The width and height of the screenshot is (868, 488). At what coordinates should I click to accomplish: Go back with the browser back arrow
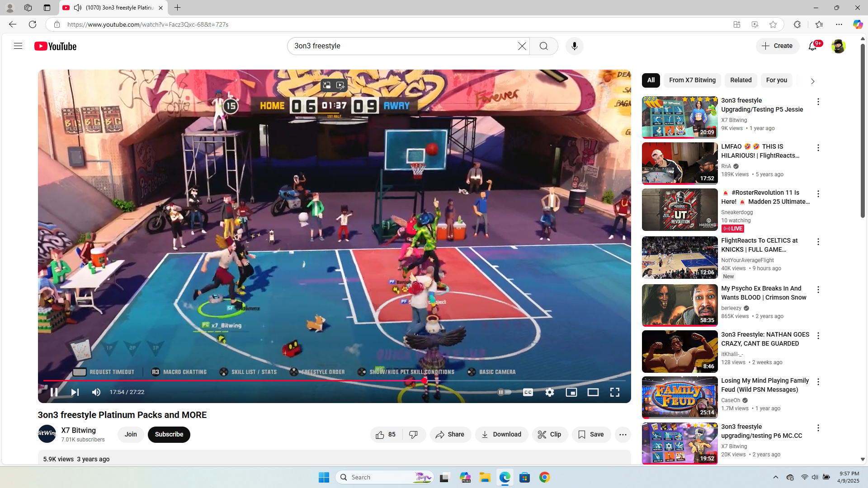[x=13, y=24]
